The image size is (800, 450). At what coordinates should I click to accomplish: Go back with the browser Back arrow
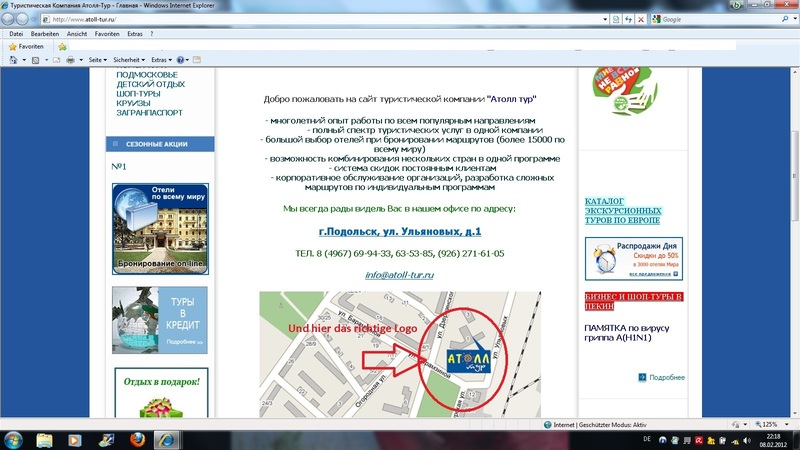[x=8, y=19]
